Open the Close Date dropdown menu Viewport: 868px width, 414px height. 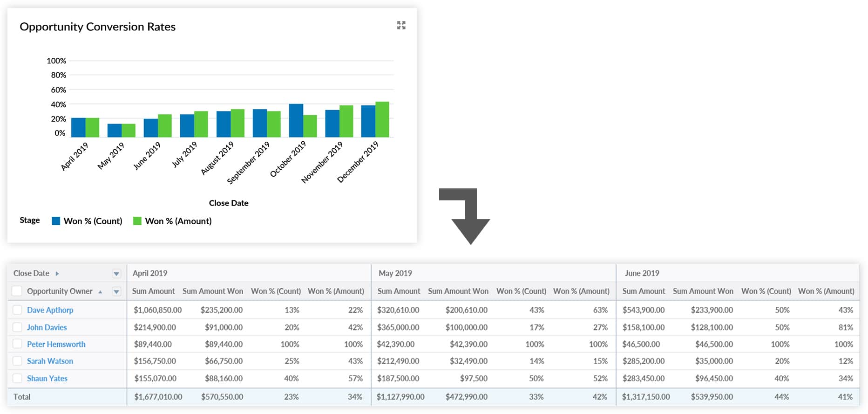[116, 274]
